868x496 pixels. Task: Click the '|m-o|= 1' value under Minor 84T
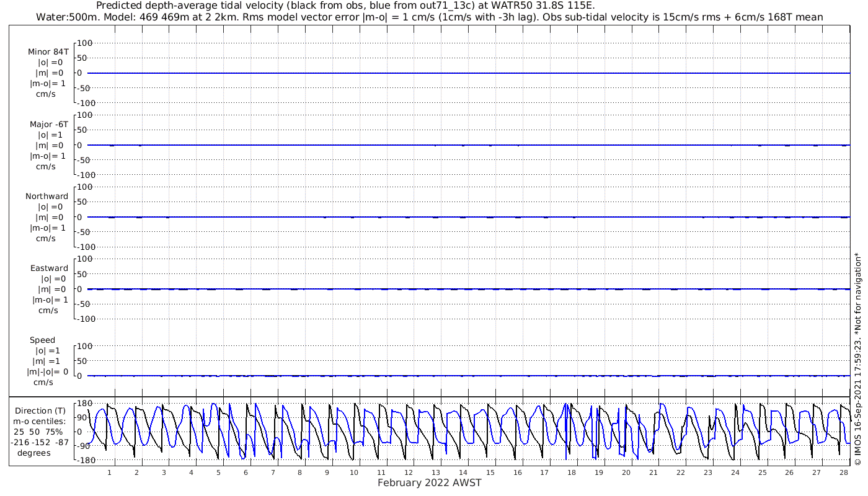coord(49,84)
